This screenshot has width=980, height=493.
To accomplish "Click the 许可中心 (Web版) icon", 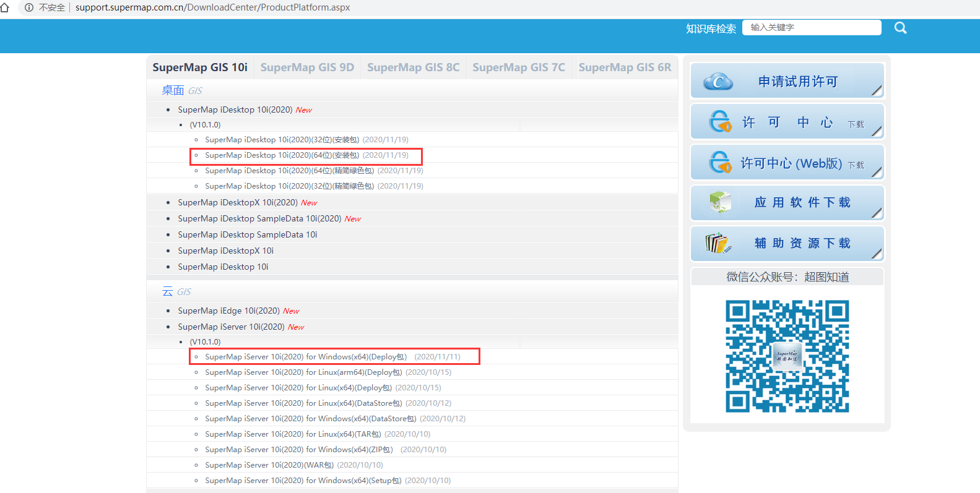I will tap(720, 163).
